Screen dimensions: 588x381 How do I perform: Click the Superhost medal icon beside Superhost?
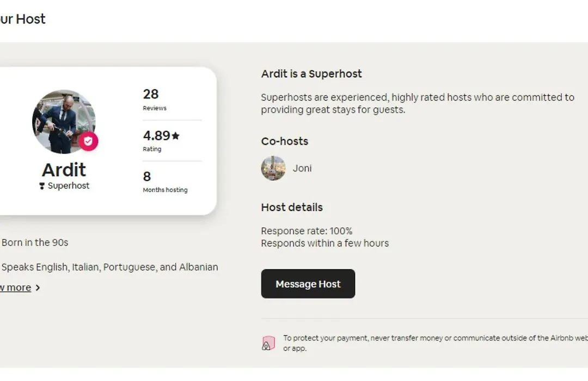(42, 186)
